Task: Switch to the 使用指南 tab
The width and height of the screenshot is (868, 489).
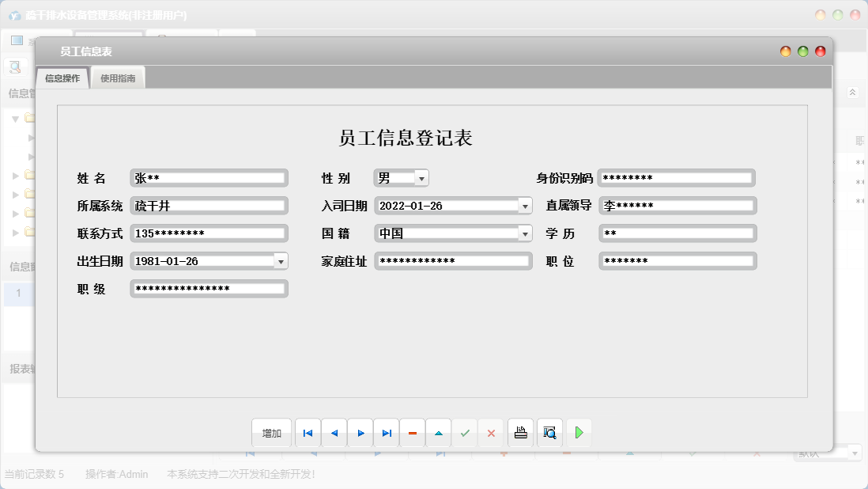Action: click(118, 78)
